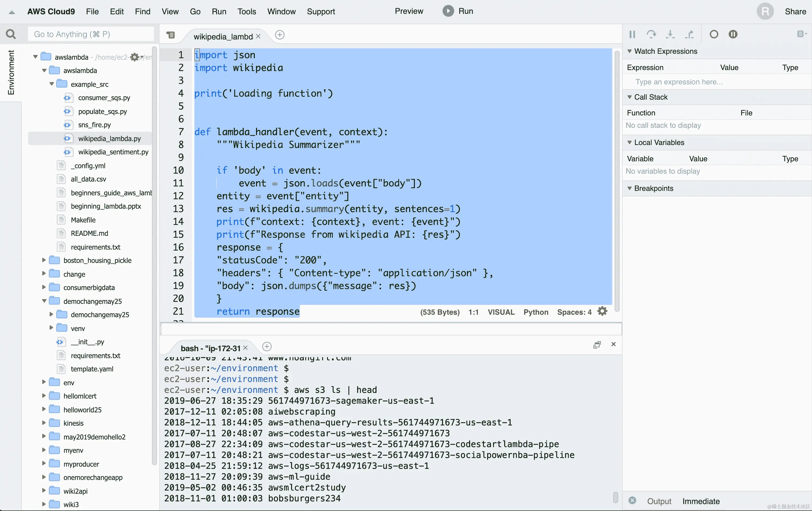Toggle the Environment side panel
Image resolution: width=812 pixels, height=511 pixels.
(11, 72)
